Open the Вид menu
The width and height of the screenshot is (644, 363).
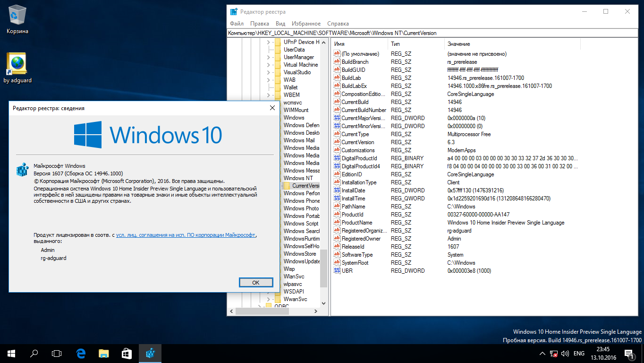(x=280, y=24)
